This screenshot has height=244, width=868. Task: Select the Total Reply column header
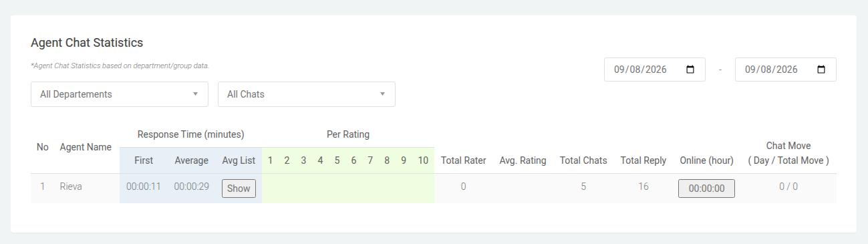point(643,160)
